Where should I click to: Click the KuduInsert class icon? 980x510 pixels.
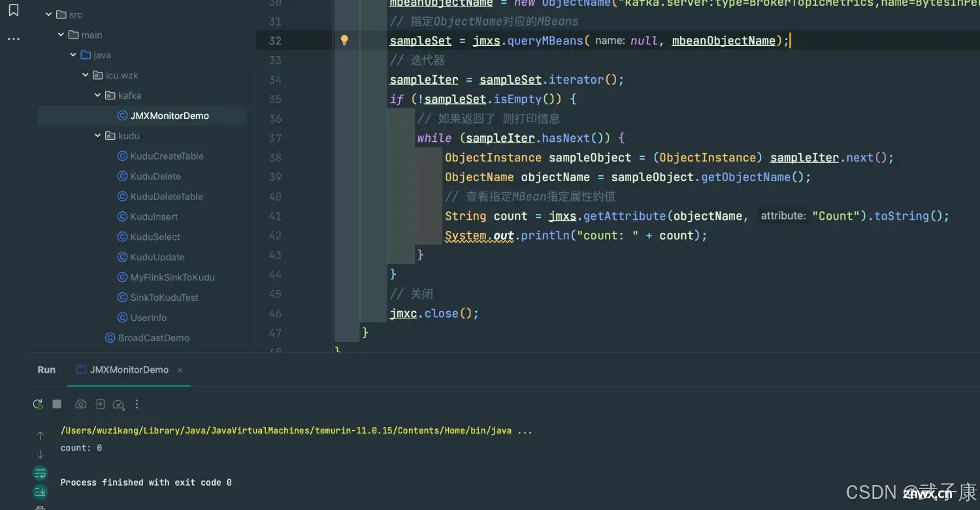coord(122,216)
